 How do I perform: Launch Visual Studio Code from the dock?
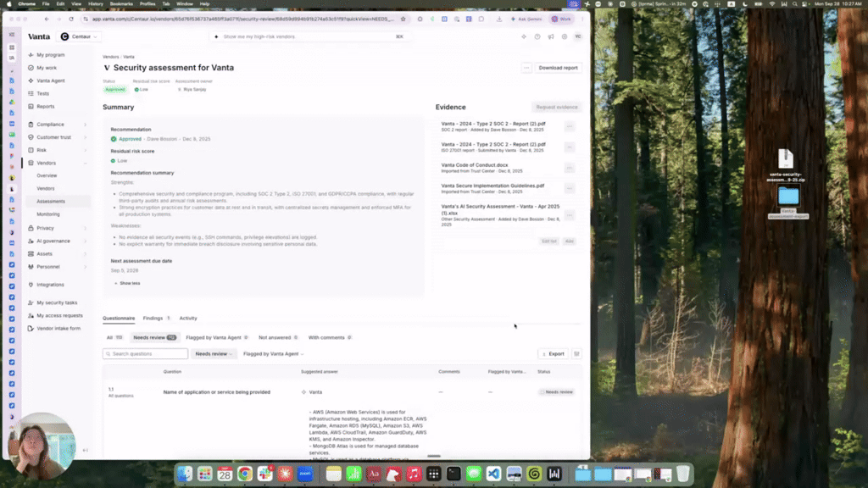coord(493,474)
